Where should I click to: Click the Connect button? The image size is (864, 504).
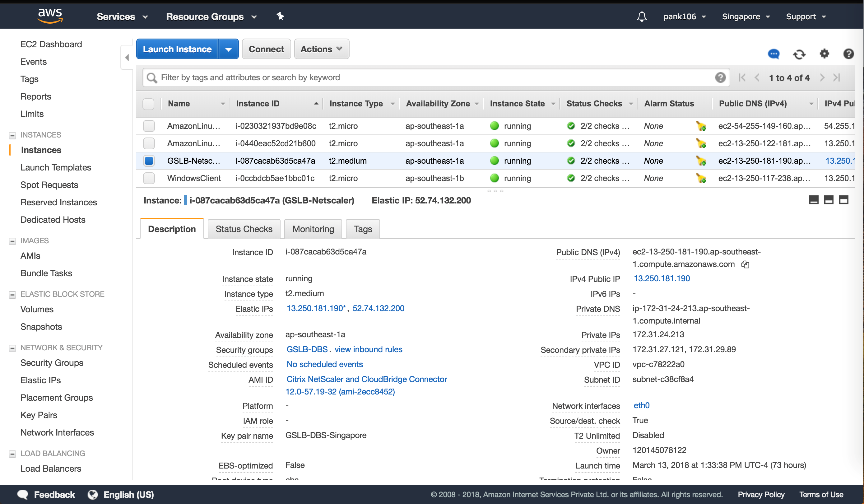266,49
